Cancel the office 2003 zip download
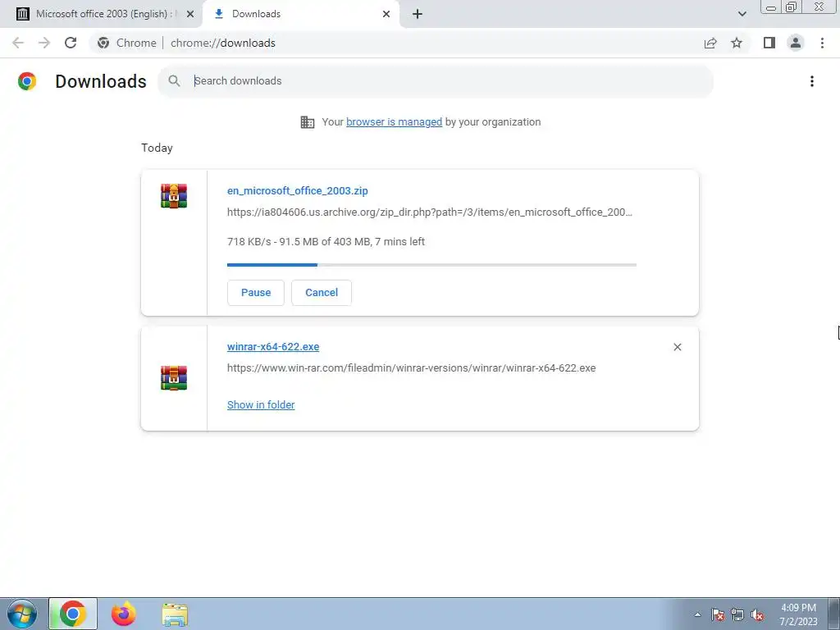 [322, 293]
